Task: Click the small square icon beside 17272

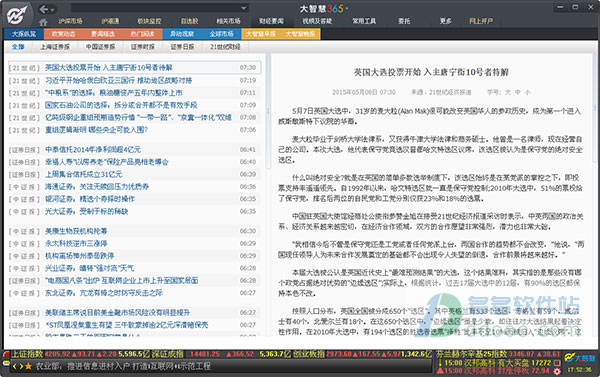Action: click(x=557, y=362)
